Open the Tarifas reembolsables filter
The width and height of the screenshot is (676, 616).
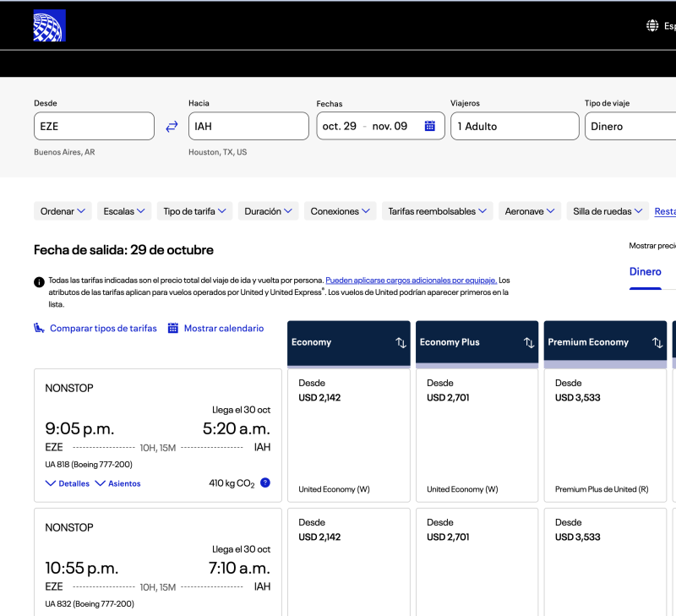tap(437, 211)
